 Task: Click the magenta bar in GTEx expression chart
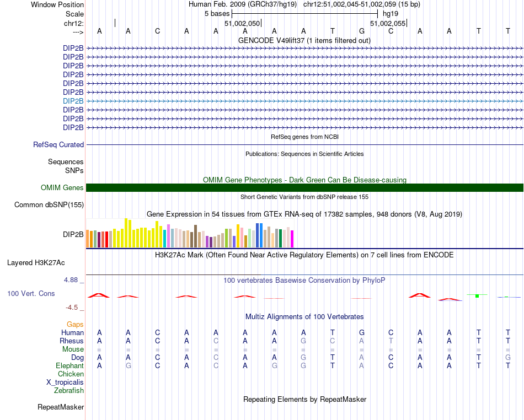tap(292, 239)
